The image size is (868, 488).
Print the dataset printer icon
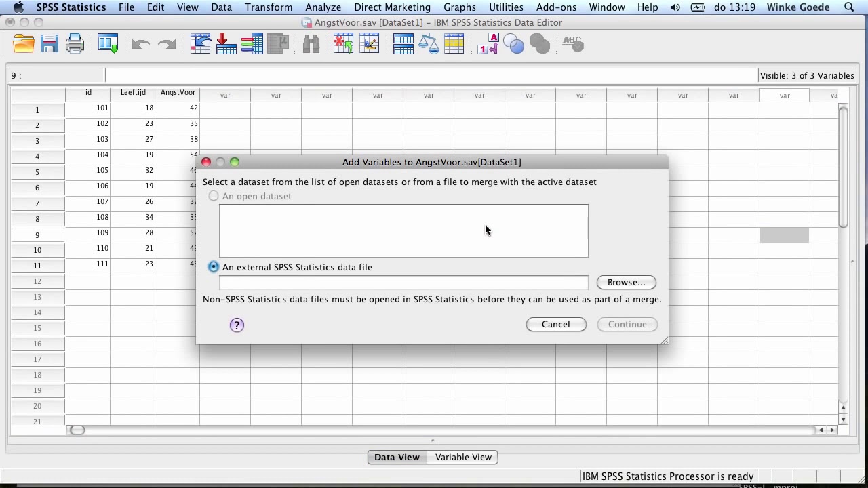[x=75, y=44]
